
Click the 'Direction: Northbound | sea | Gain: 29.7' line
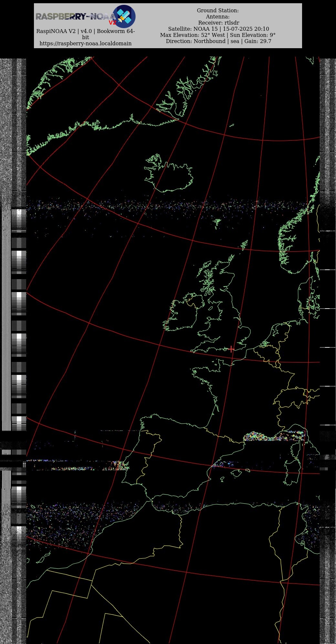219,41
